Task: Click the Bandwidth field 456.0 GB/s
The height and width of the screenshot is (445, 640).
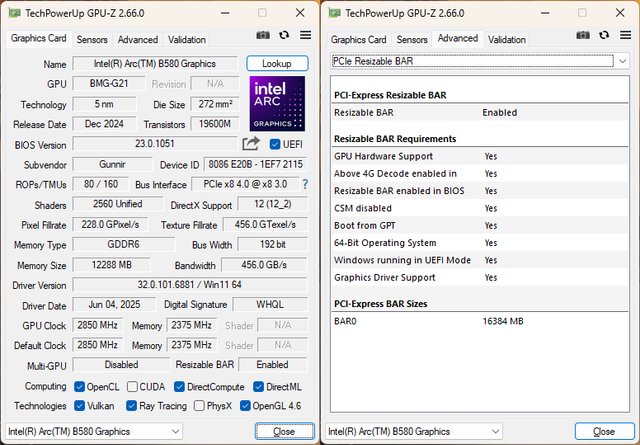Action: 264,265
